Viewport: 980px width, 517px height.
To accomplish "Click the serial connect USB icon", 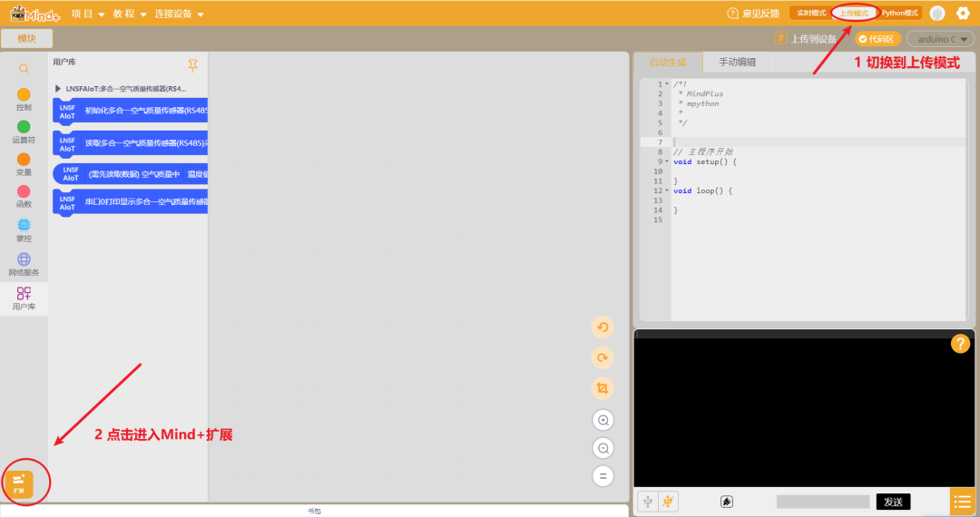I will (x=648, y=502).
